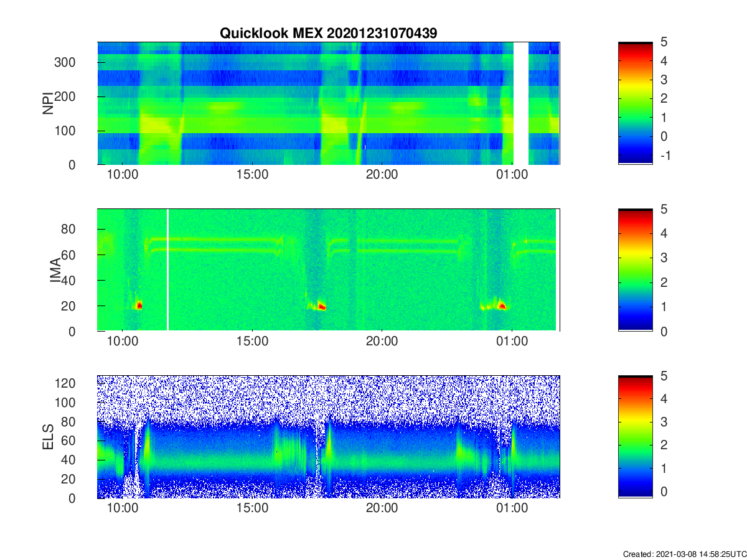Click the 15:00 tick label under IMA panel
This screenshot has width=747, height=560.
click(x=252, y=342)
